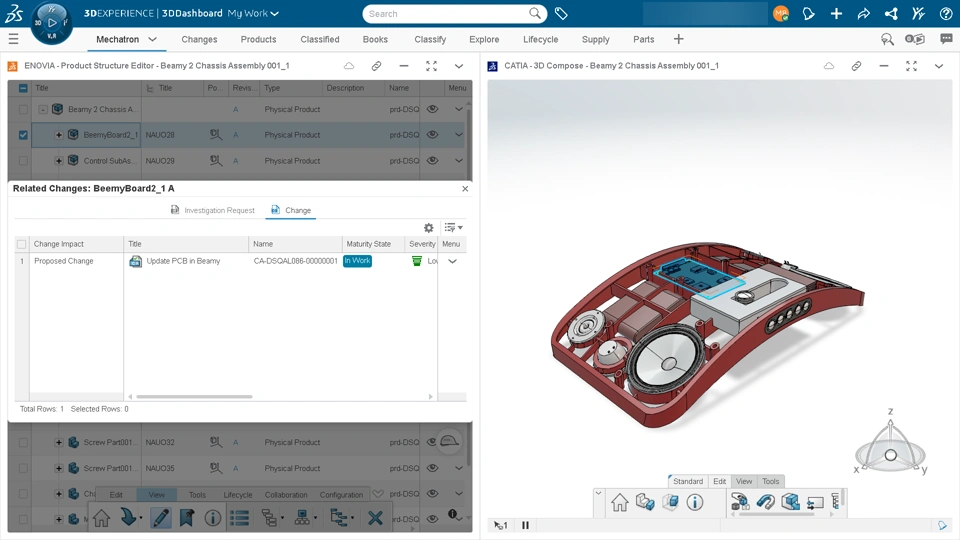Click the Home icon in the ENOVIA action bar
This screenshot has width=960, height=540.
point(102,518)
